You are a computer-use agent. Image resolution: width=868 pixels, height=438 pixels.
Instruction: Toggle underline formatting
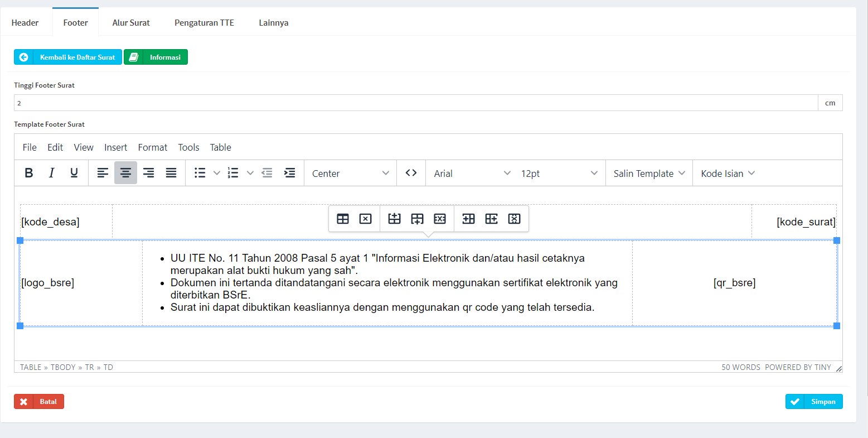click(74, 173)
